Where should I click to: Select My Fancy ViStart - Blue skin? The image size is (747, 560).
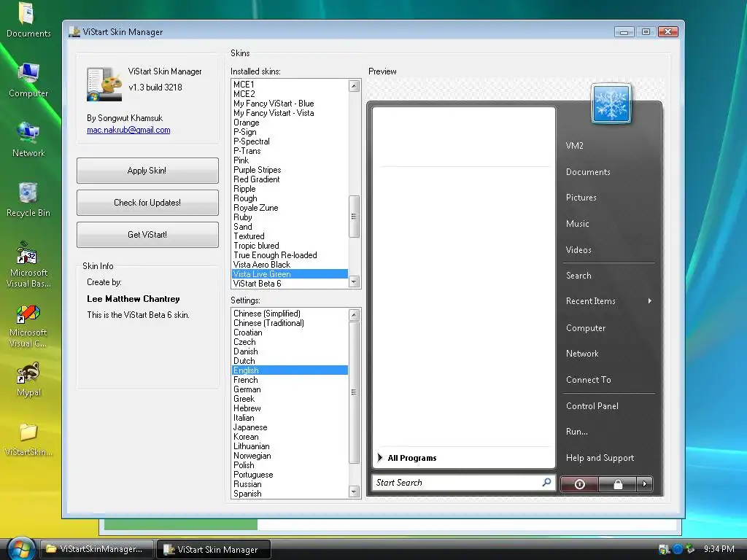coord(290,104)
